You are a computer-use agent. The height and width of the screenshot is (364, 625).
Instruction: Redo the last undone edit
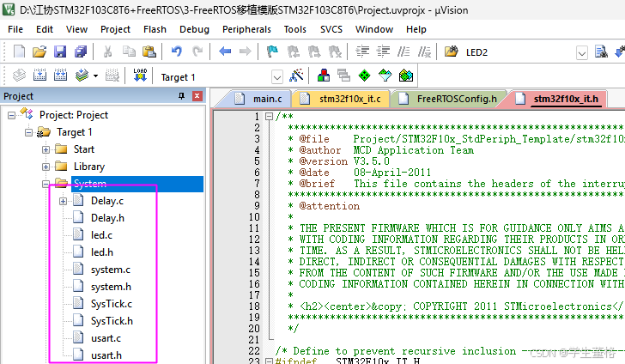pos(197,52)
